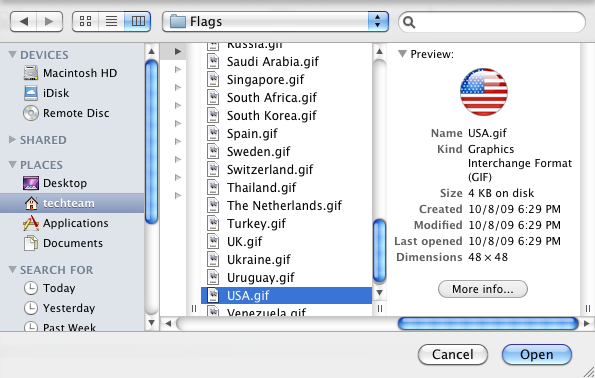Click the file column resize handle
The image size is (595, 378).
coord(379,309)
